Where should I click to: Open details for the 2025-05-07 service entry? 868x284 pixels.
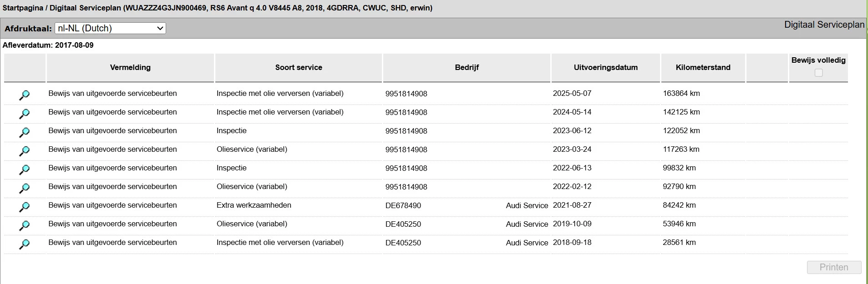click(x=24, y=95)
